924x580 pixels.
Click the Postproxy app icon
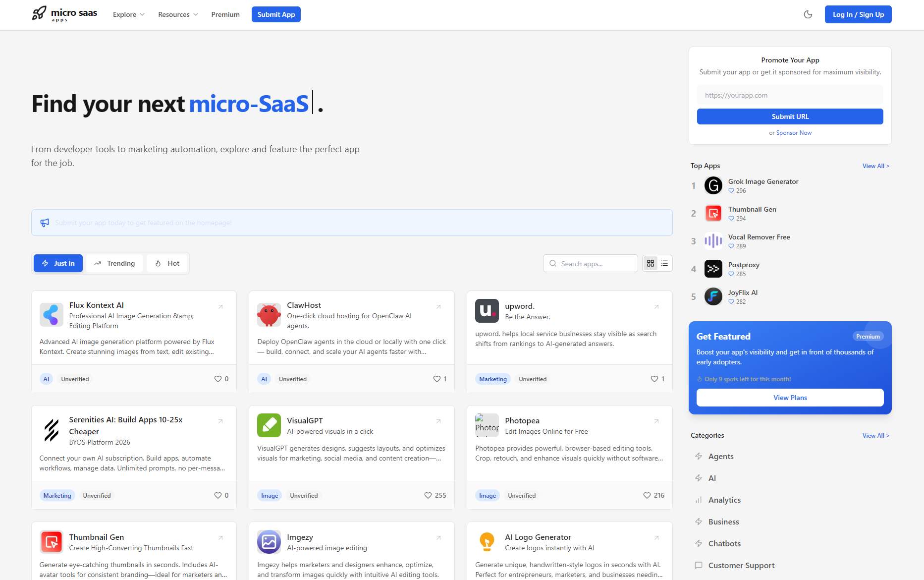(x=713, y=269)
